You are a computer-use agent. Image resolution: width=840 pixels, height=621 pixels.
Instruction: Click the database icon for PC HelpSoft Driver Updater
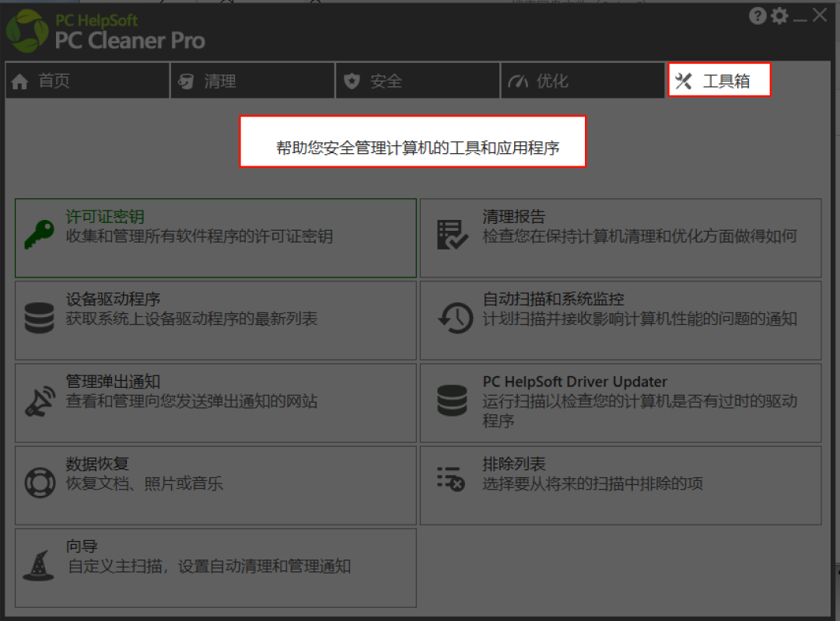[452, 400]
